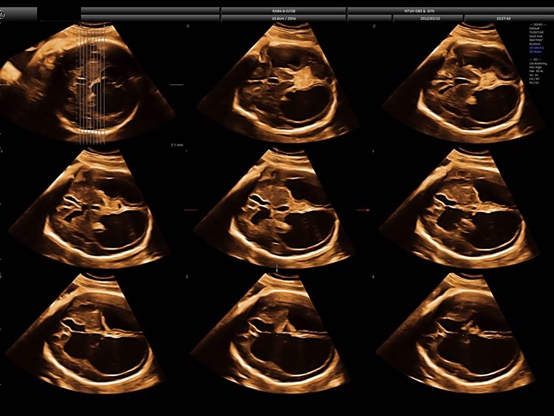Viewport: 554px width, 416px height.
Task: Click the blue 3D Static info text
Action: (x=536, y=52)
